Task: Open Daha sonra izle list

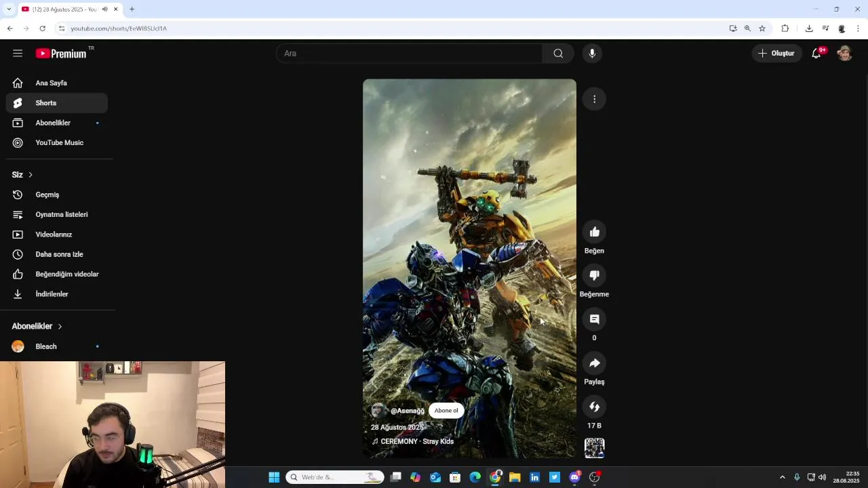Action: coord(57,254)
